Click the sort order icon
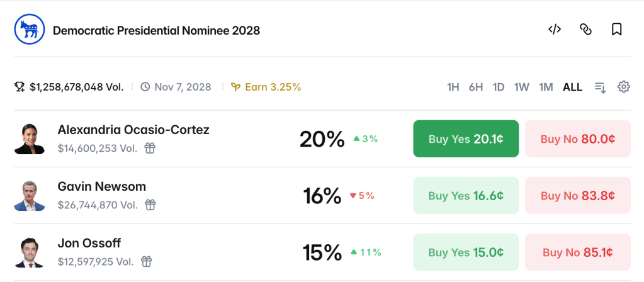Image resolution: width=644 pixels, height=282 pixels. (600, 87)
